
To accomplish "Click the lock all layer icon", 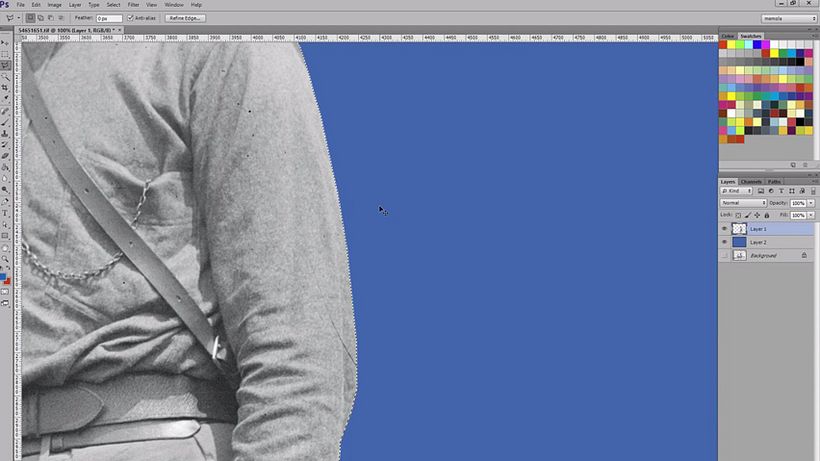I will pyautogui.click(x=767, y=215).
